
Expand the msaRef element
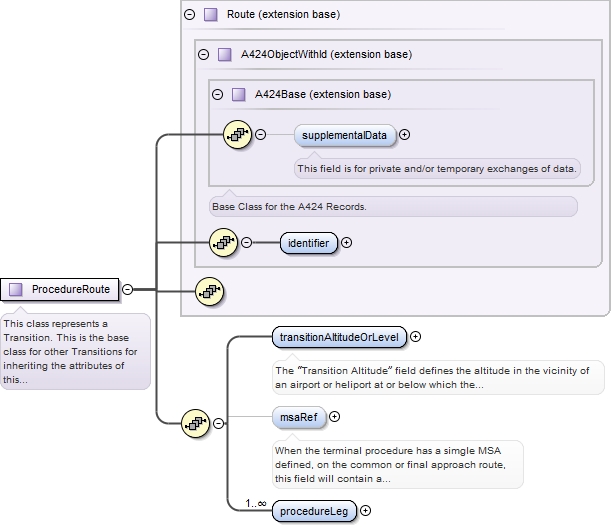click(335, 416)
